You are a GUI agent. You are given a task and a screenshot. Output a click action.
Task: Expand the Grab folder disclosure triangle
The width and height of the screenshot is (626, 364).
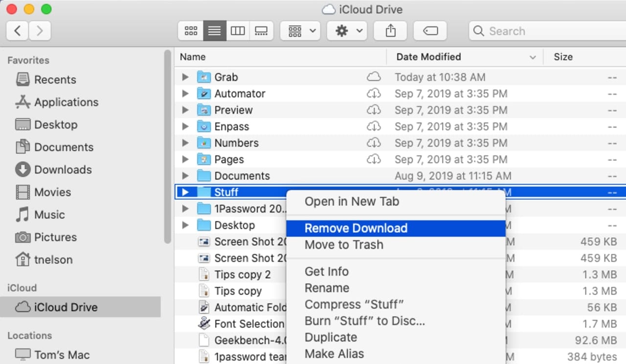[185, 77]
